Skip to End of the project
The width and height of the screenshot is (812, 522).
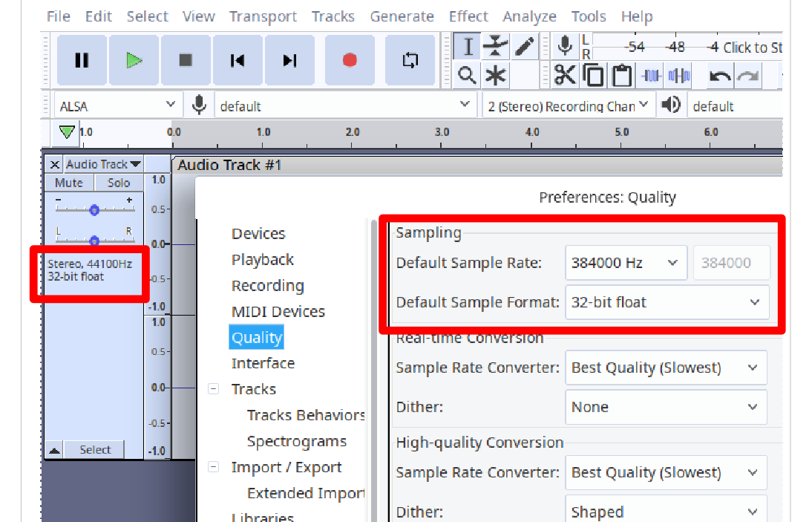289,60
